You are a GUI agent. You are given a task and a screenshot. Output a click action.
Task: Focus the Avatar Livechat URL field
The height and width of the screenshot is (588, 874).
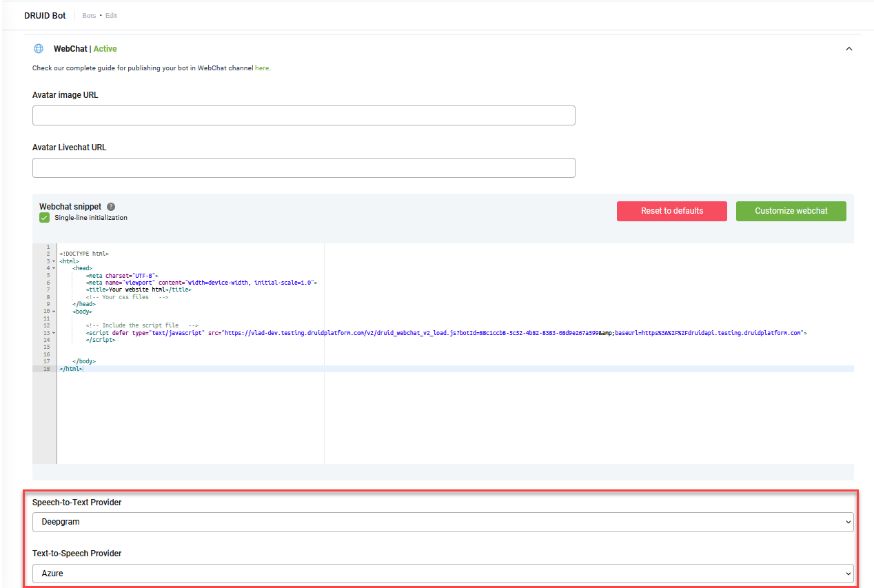[x=304, y=168]
